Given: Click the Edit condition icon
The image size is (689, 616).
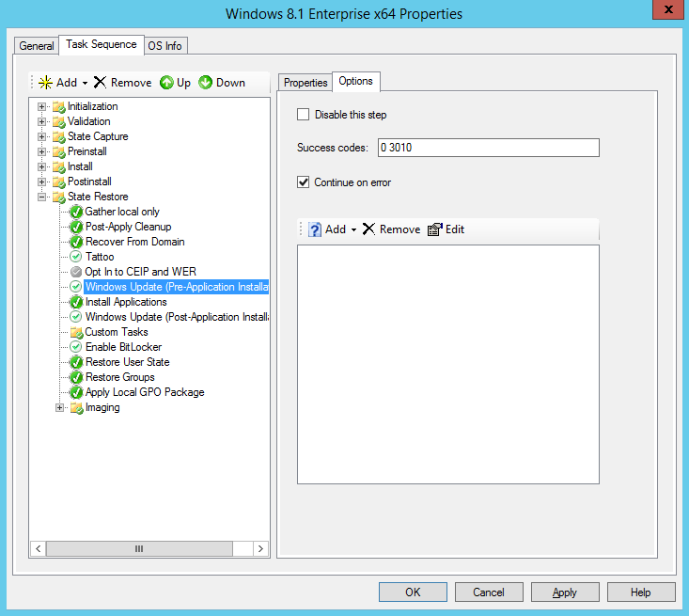Looking at the screenshot, I should point(435,229).
